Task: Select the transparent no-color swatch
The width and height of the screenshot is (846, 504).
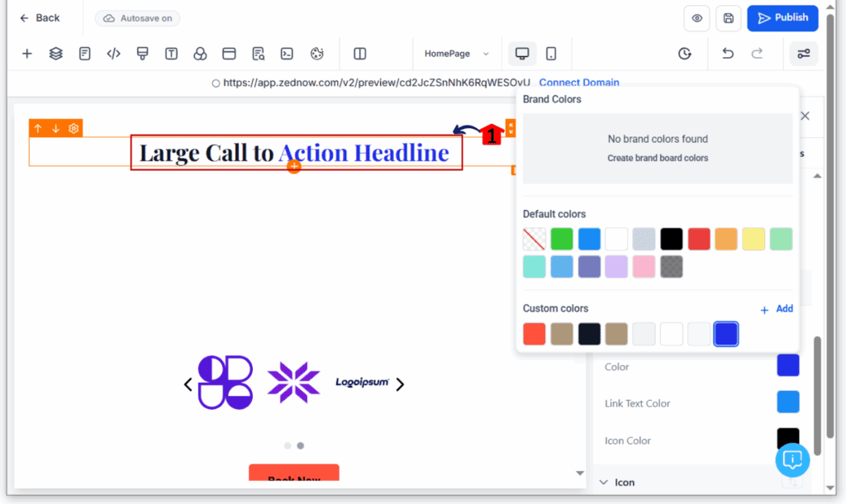Action: tap(535, 239)
